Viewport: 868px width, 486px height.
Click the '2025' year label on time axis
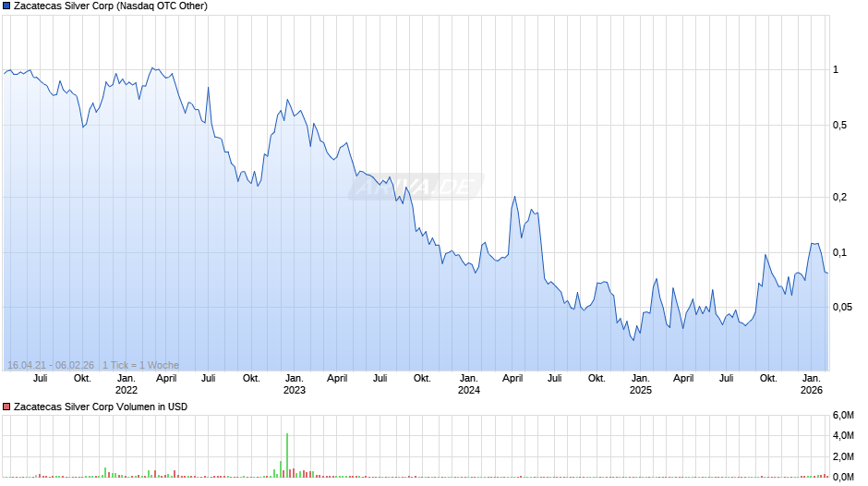641,390
